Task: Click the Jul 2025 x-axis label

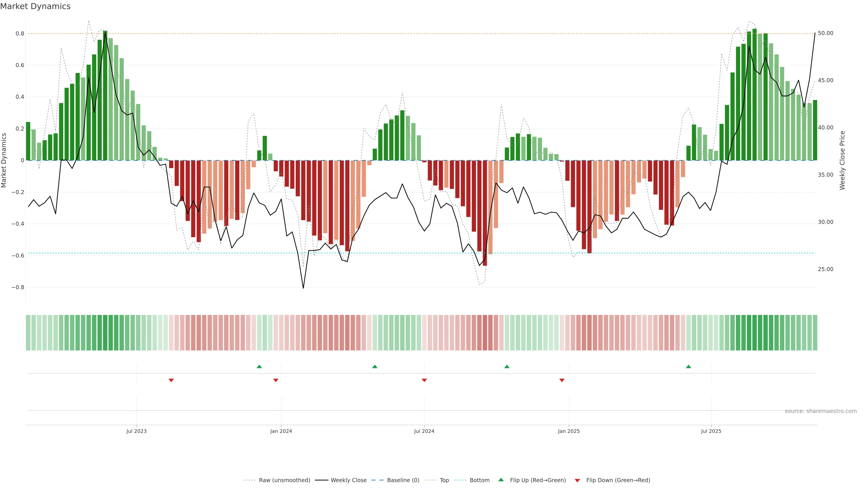Action: tap(711, 431)
